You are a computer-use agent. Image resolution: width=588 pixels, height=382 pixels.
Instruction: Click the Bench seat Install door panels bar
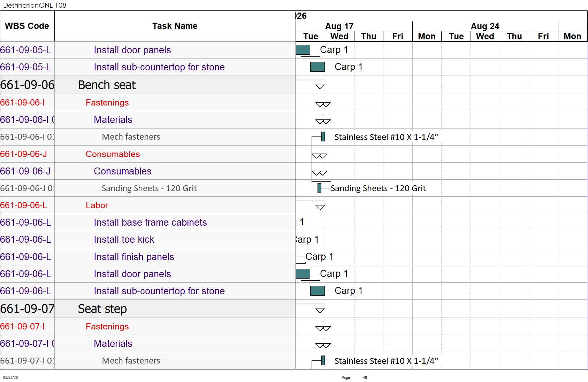click(303, 274)
